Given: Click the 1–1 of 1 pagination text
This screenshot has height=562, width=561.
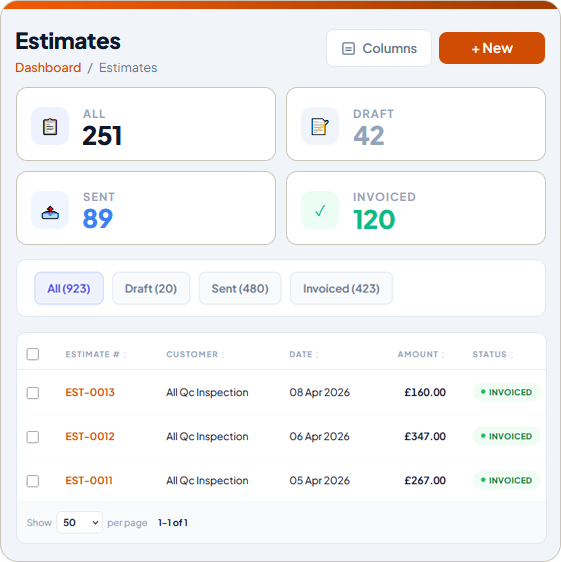Looking at the screenshot, I should click(x=173, y=523).
